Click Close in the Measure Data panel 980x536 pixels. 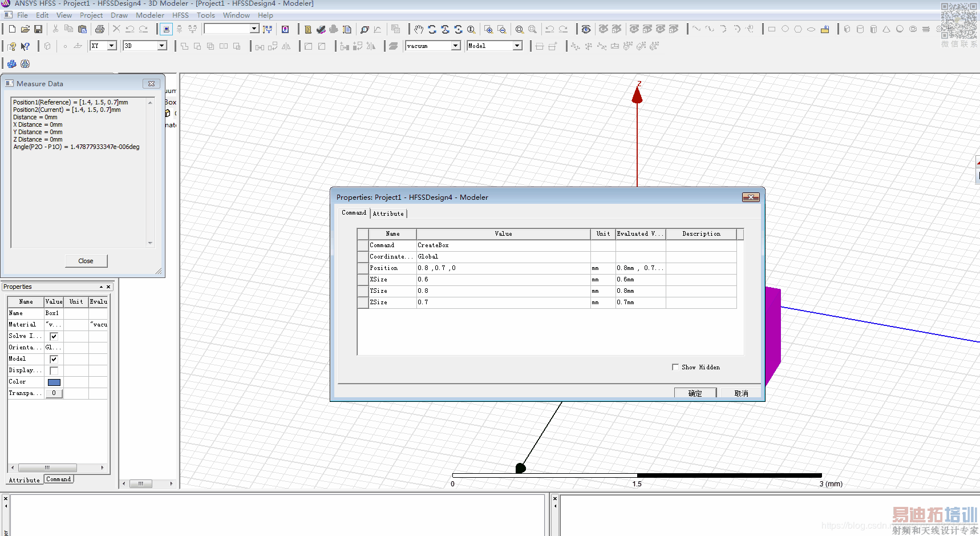tap(86, 261)
